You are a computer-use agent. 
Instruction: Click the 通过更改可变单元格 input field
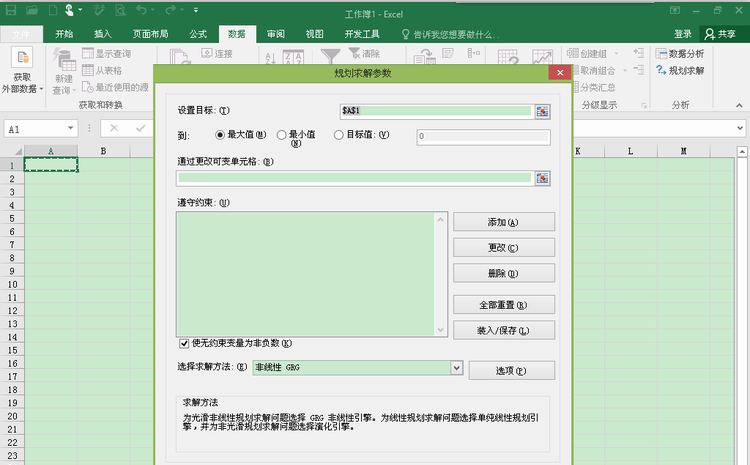[x=354, y=178]
